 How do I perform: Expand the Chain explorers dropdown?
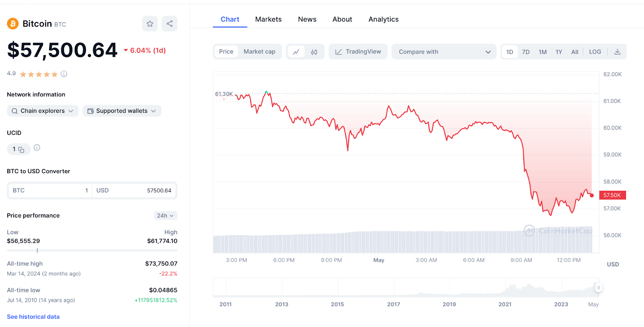[43, 111]
